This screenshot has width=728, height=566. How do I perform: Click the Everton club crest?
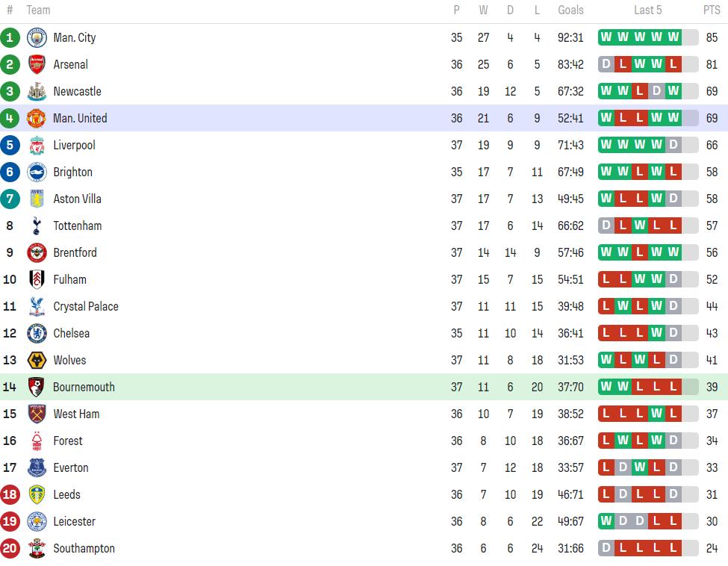37,467
